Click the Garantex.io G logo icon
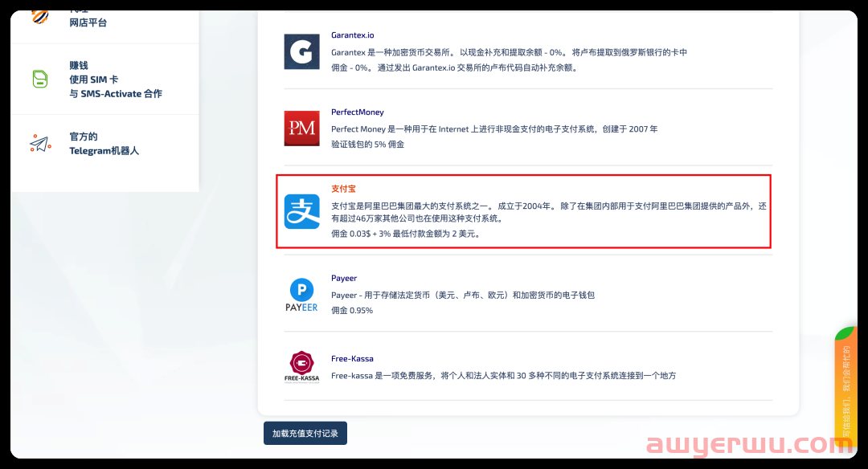The height and width of the screenshot is (469, 868). coord(301,51)
